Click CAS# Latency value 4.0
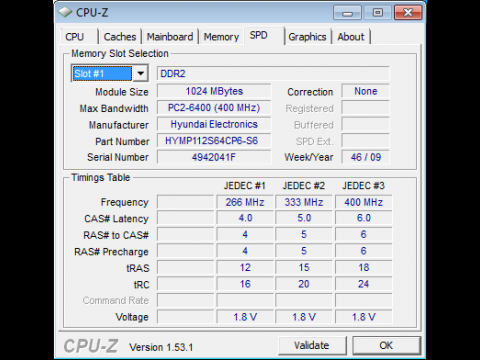 point(245,218)
